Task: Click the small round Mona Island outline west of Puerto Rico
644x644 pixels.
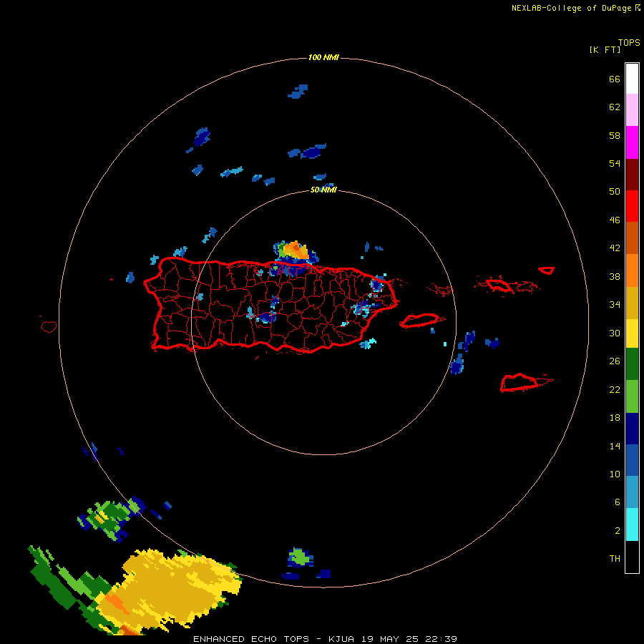Action: coord(49,326)
